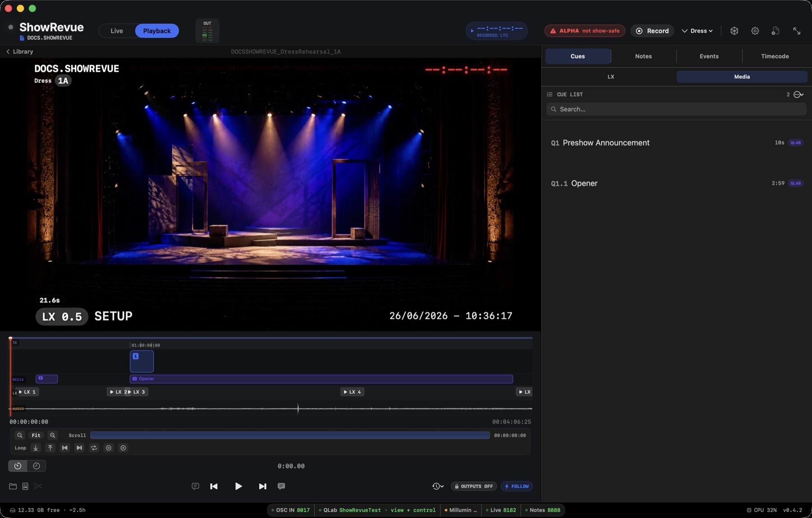Image resolution: width=812 pixels, height=518 pixels.
Task: Click the CUE LIST list icon
Action: coord(549,94)
